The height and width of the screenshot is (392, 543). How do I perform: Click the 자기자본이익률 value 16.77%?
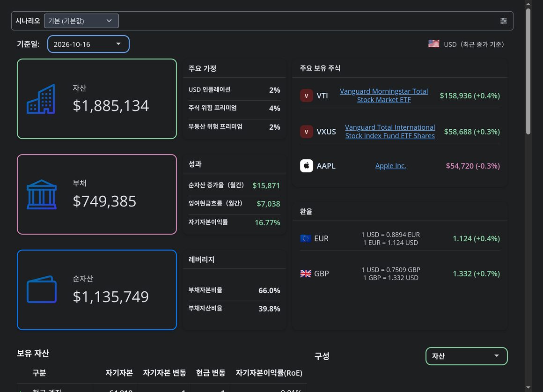click(x=267, y=222)
